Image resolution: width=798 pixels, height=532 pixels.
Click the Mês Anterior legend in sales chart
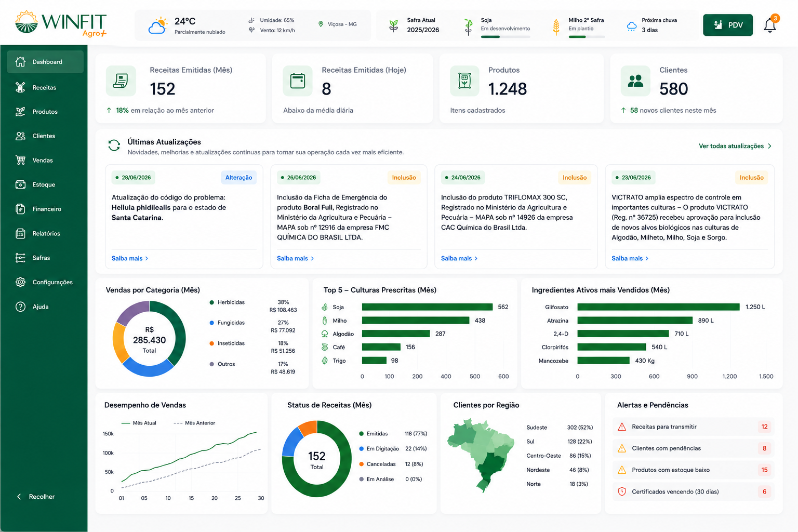(194, 423)
